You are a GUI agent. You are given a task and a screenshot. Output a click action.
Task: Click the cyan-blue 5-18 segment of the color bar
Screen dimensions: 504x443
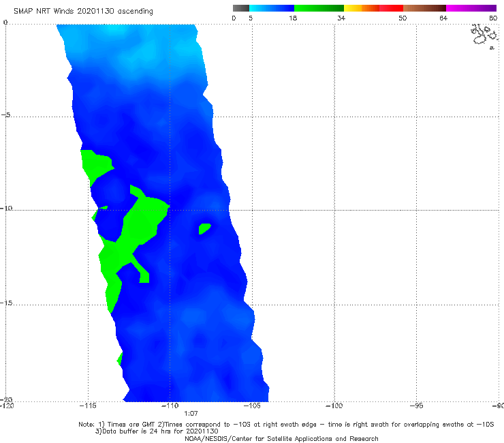(272, 8)
